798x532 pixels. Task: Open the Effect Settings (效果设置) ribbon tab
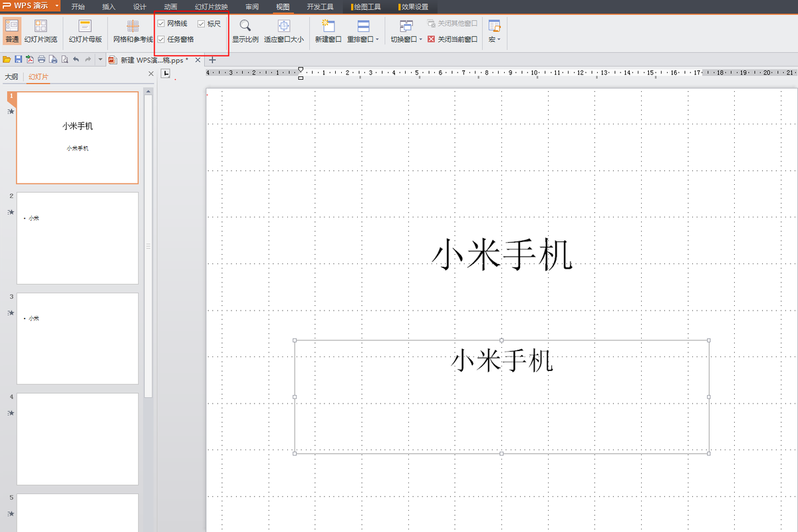pos(413,7)
